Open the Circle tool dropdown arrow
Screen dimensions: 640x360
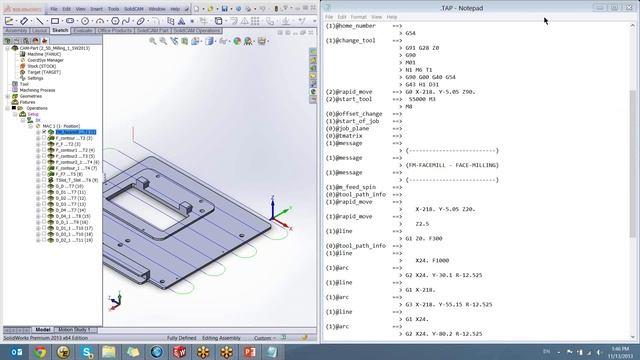coord(92,21)
